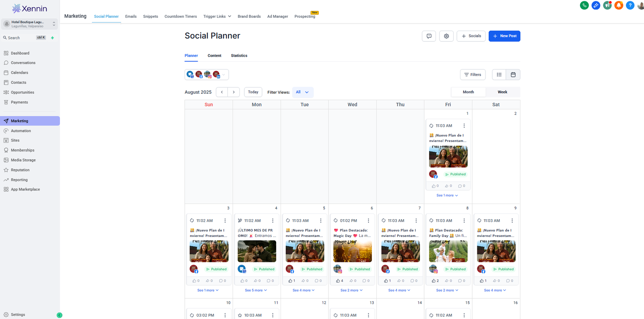Image resolution: width=644 pixels, height=319 pixels.
Task: Open Ad Manager tab
Action: click(278, 16)
